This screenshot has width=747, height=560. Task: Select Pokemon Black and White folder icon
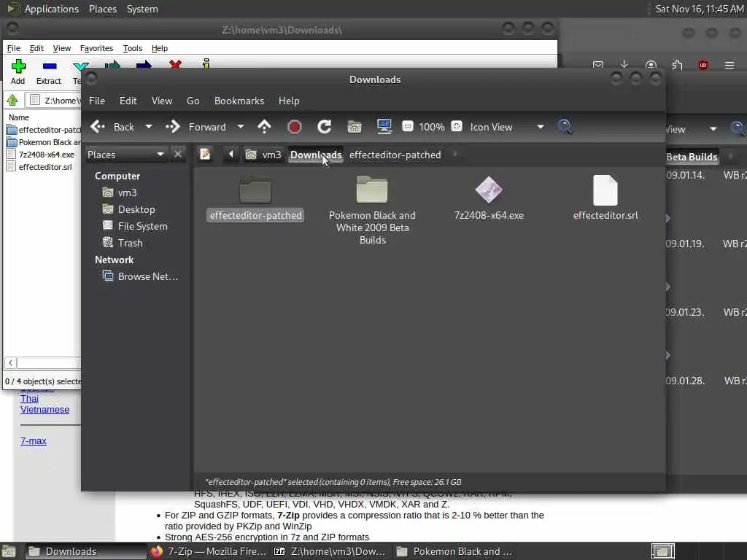tap(372, 190)
